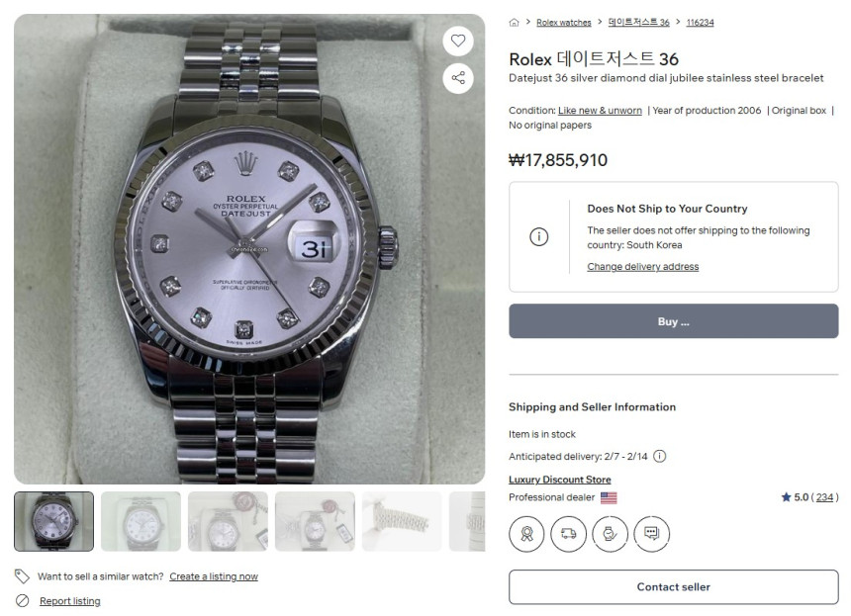Click the home icon in breadcrumb
The width and height of the screenshot is (851, 616).
pyautogui.click(x=515, y=23)
